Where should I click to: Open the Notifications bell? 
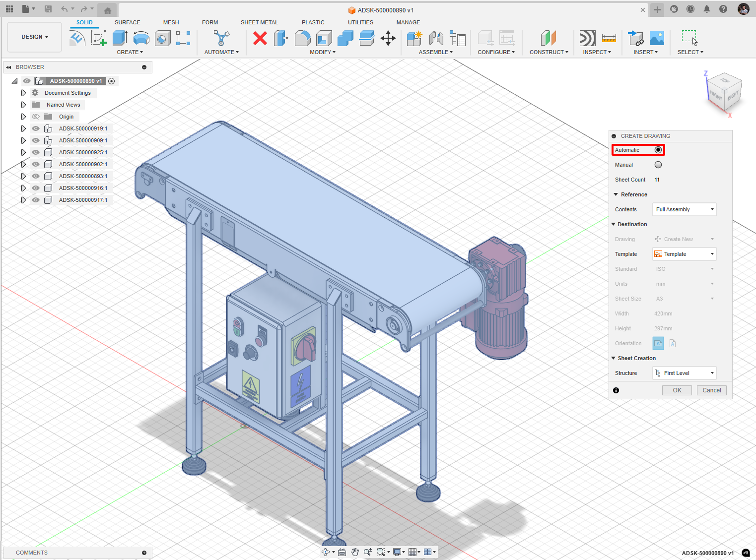pos(707,9)
